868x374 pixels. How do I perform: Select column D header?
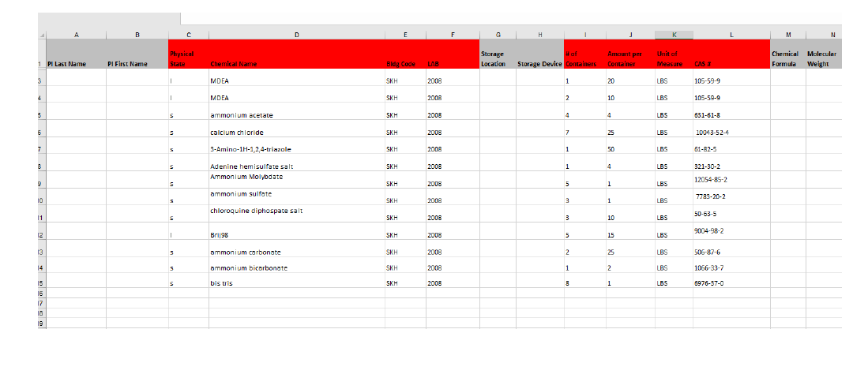(296, 35)
